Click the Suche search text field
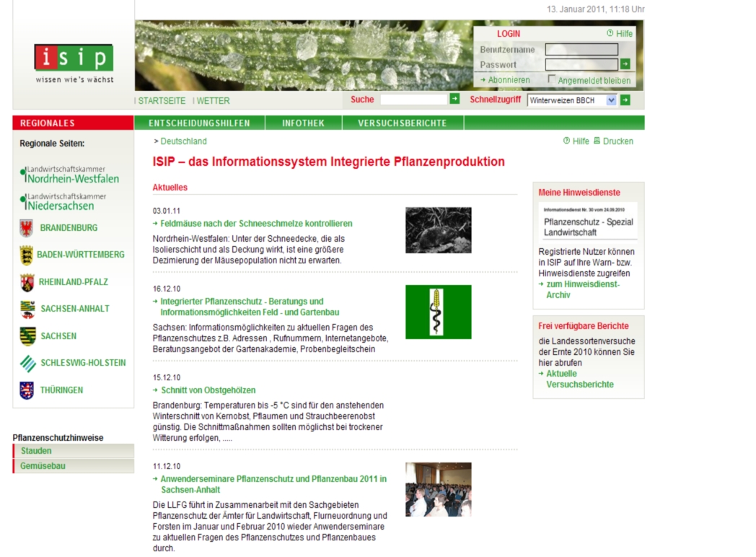The width and height of the screenshot is (756, 557). click(x=414, y=100)
